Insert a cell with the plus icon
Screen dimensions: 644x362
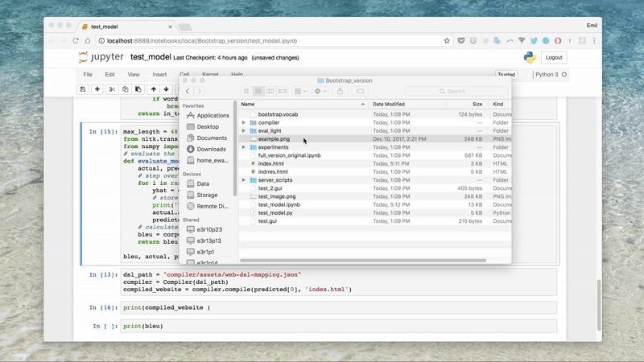pyautogui.click(x=97, y=89)
